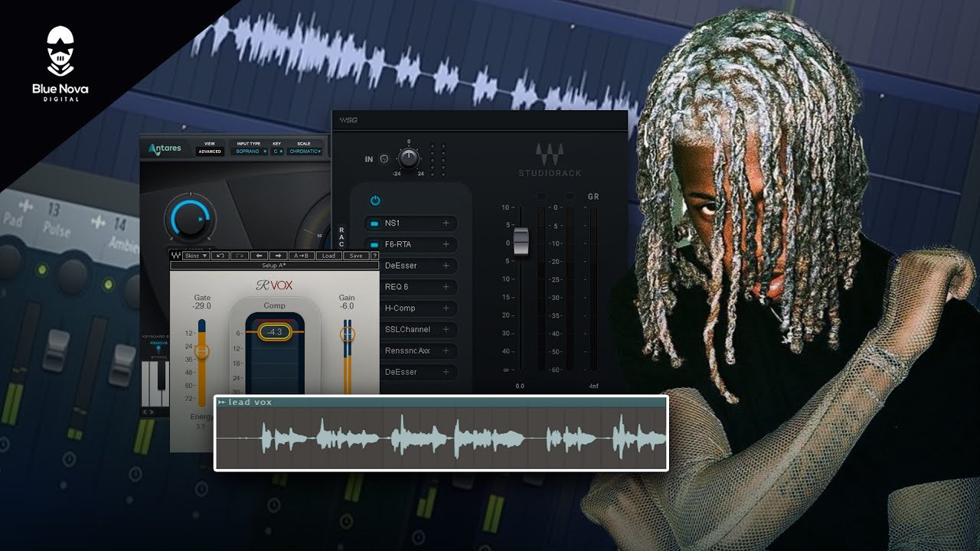This screenshot has width=980, height=551.
Task: Select the NS1 plugin slot
Action: [x=410, y=223]
